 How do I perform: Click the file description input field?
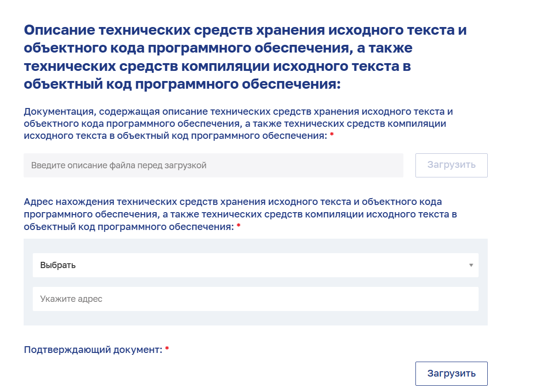(x=213, y=165)
